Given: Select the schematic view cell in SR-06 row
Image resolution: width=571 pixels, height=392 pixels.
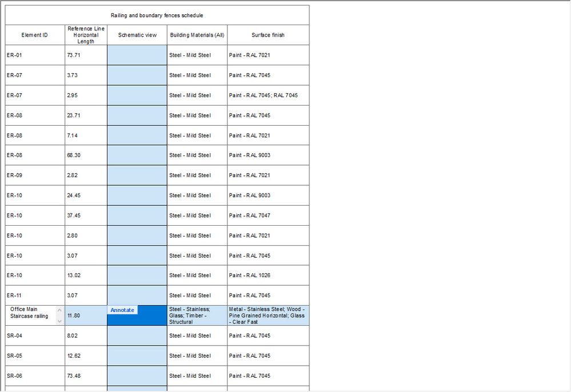Looking at the screenshot, I should click(137, 375).
